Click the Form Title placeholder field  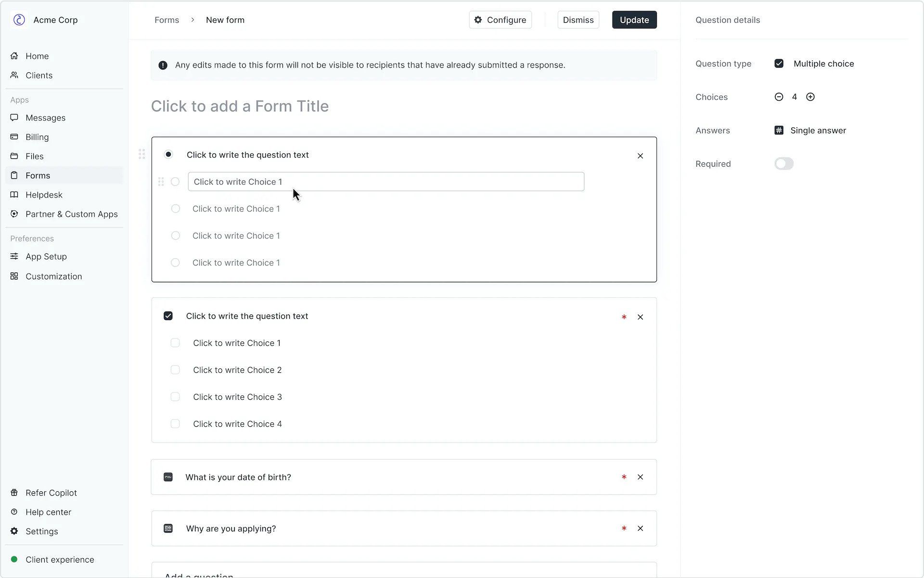click(x=240, y=106)
